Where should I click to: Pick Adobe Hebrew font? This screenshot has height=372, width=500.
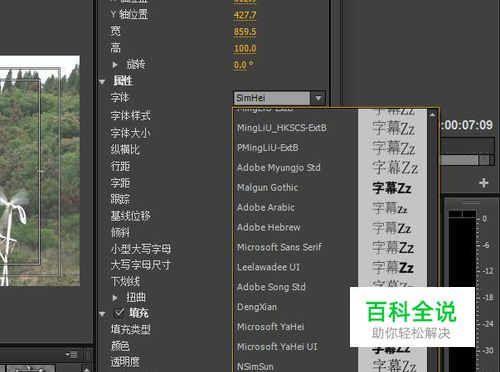point(269,227)
